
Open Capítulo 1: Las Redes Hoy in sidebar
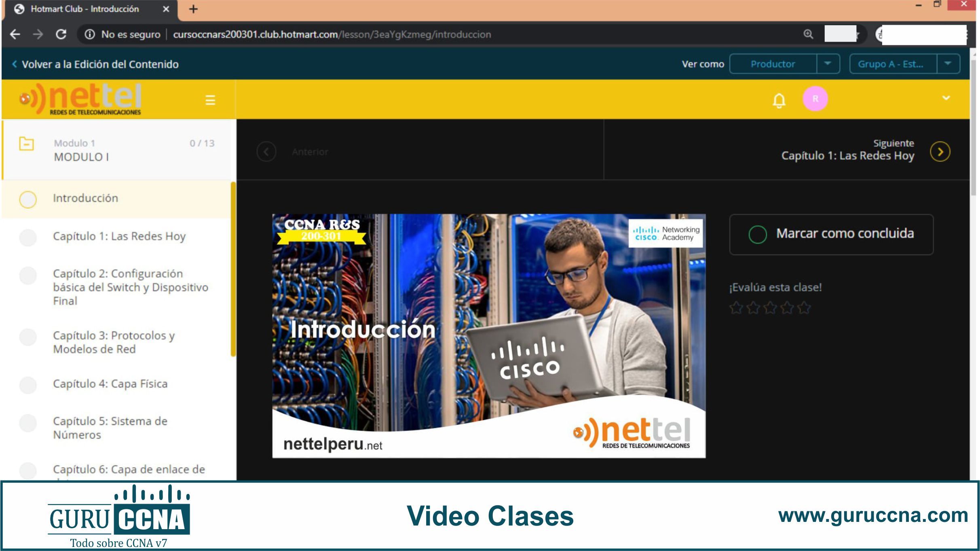click(x=119, y=236)
